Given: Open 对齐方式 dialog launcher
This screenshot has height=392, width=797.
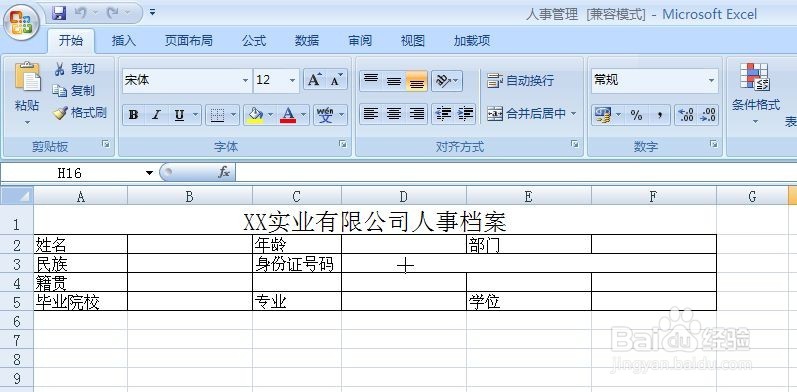Looking at the screenshot, I should point(574,144).
